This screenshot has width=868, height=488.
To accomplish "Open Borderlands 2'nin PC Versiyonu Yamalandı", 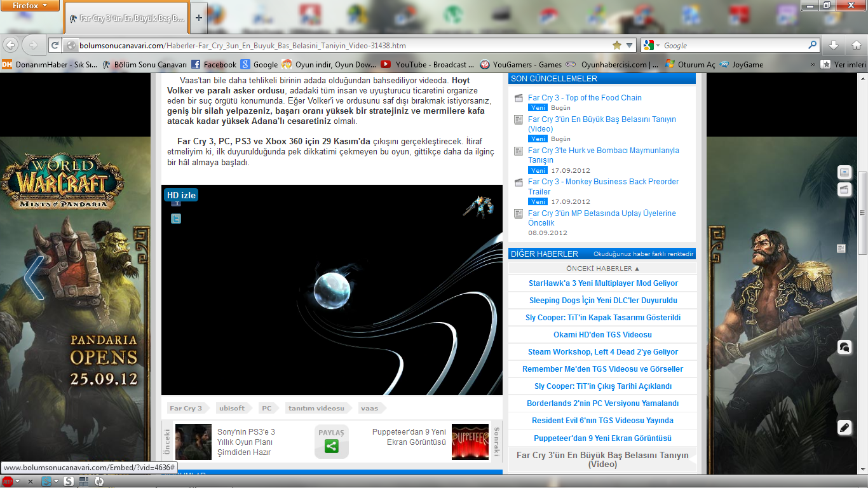I will (x=603, y=403).
